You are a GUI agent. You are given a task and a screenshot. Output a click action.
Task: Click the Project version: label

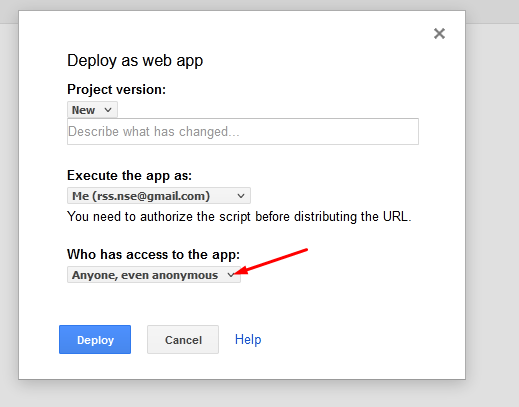pos(117,89)
